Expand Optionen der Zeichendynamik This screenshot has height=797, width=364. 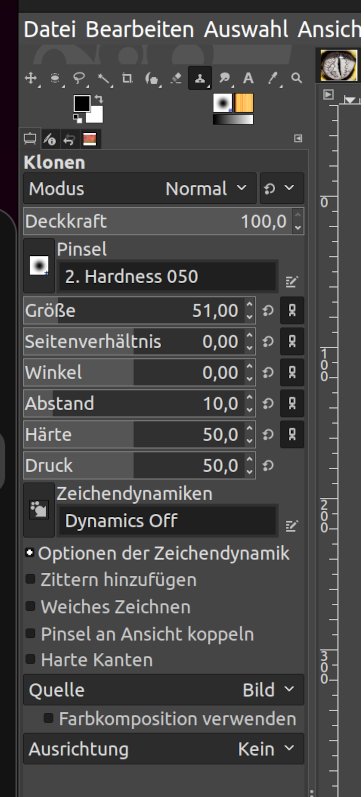[30, 553]
